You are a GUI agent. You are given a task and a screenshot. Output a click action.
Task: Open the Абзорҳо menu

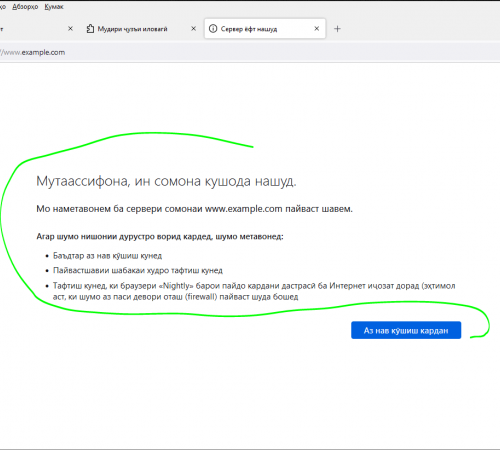25,7
